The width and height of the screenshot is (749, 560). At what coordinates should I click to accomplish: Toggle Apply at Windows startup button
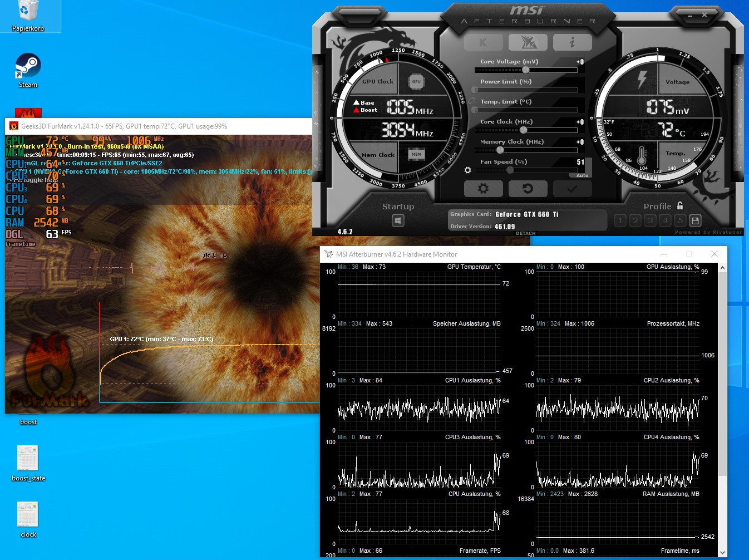398,221
